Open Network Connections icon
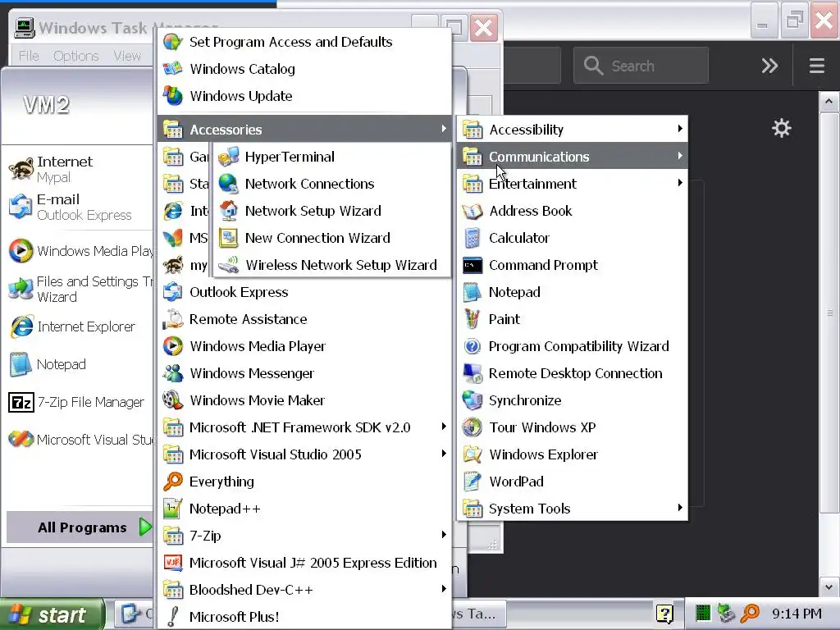 pyautogui.click(x=229, y=184)
